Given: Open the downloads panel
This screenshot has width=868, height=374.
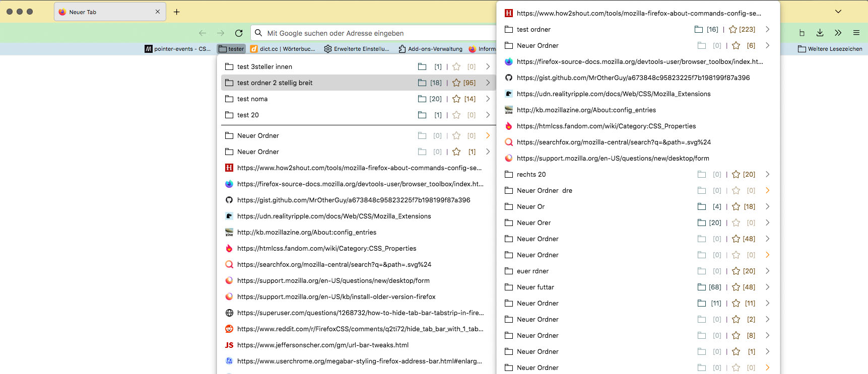Looking at the screenshot, I should click(x=820, y=33).
